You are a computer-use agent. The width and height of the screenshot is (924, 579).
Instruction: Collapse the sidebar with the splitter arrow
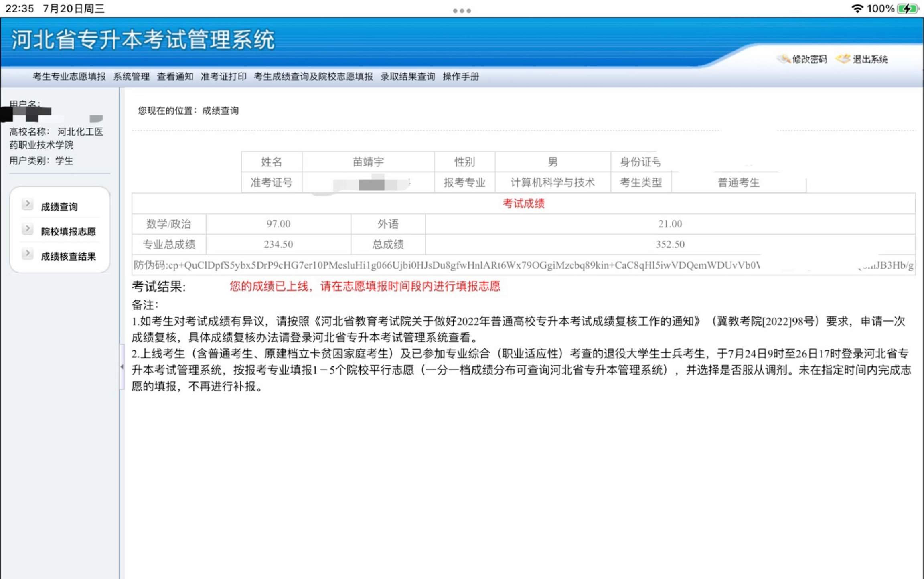pos(122,366)
